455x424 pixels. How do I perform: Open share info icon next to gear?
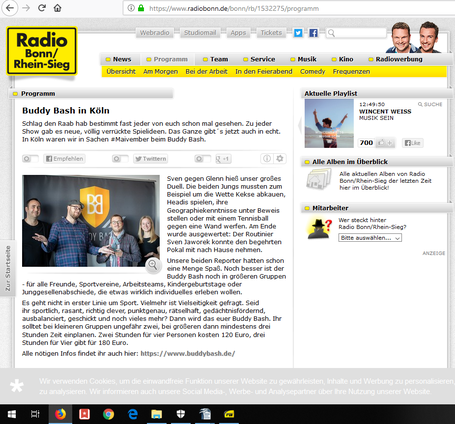tap(267, 159)
